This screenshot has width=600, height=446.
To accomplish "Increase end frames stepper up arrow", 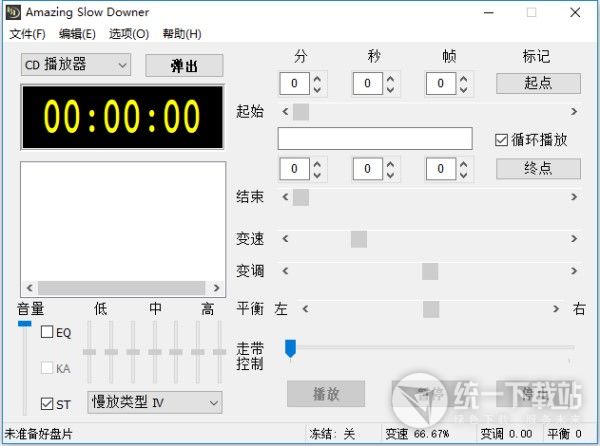I will 463,164.
